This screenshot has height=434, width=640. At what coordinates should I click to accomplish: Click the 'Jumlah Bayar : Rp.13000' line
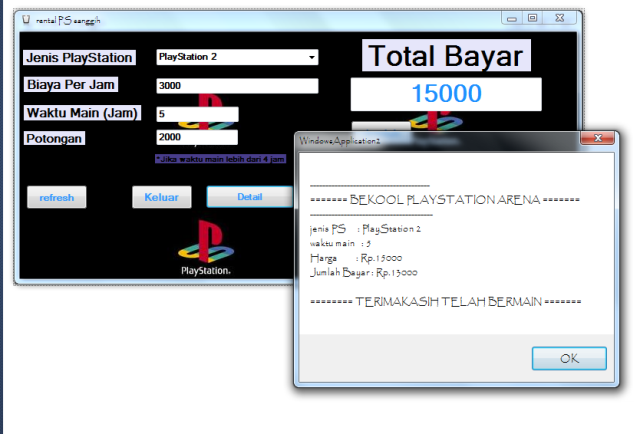[364, 273]
